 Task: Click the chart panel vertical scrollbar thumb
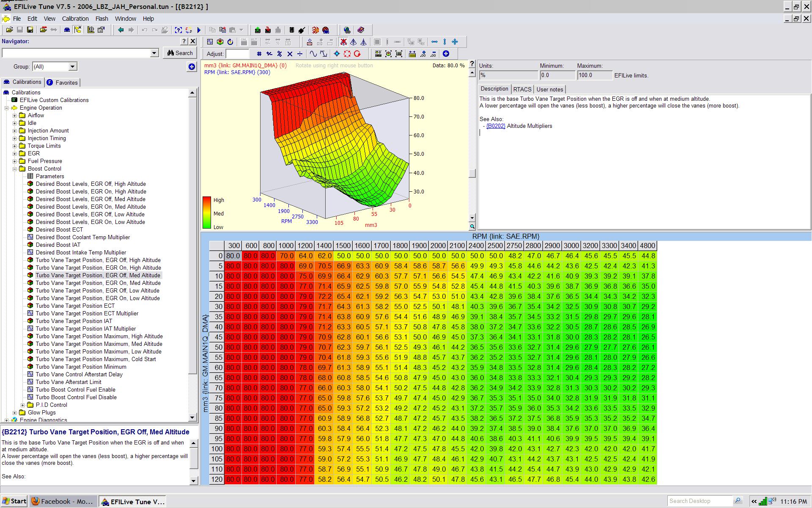click(472, 173)
